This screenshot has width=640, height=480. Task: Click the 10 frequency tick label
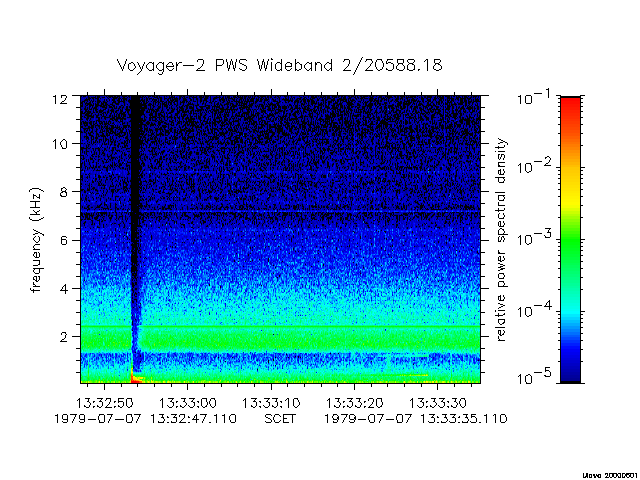60,144
